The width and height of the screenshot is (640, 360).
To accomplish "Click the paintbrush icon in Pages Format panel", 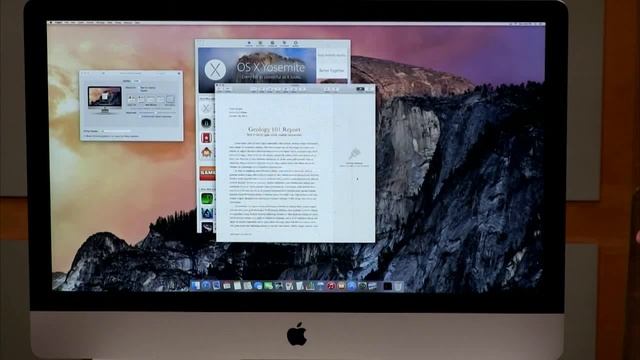I will (x=354, y=154).
